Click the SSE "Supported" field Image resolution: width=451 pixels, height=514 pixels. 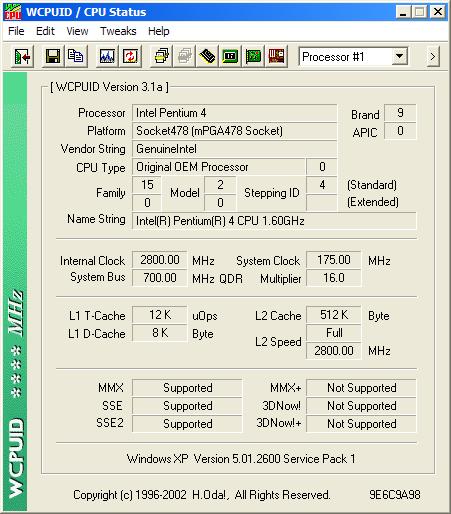click(187, 406)
